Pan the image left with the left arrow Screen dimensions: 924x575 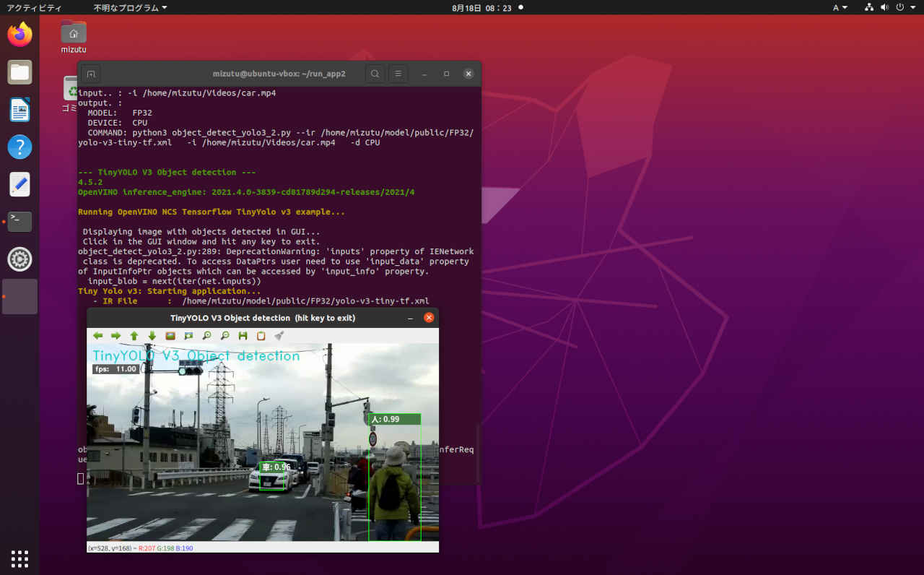[x=98, y=335]
